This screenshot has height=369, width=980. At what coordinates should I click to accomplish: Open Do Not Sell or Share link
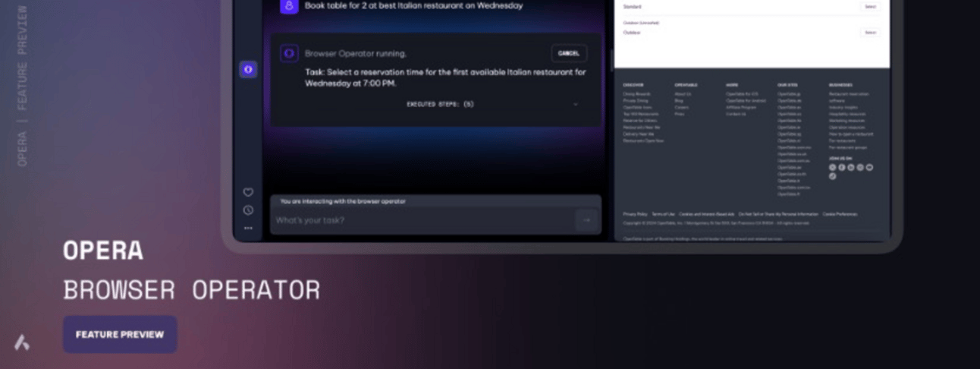[x=778, y=214]
